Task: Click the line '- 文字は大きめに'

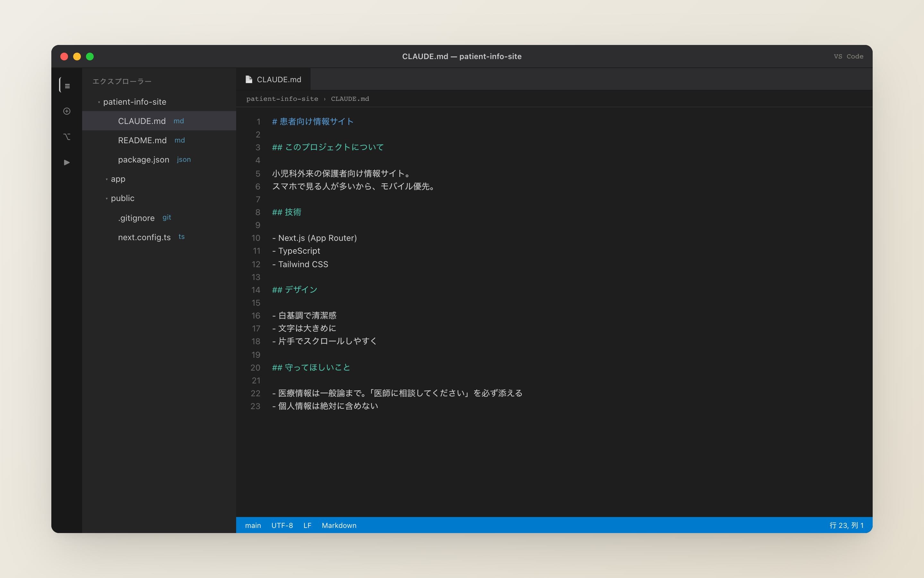Action: click(x=304, y=328)
